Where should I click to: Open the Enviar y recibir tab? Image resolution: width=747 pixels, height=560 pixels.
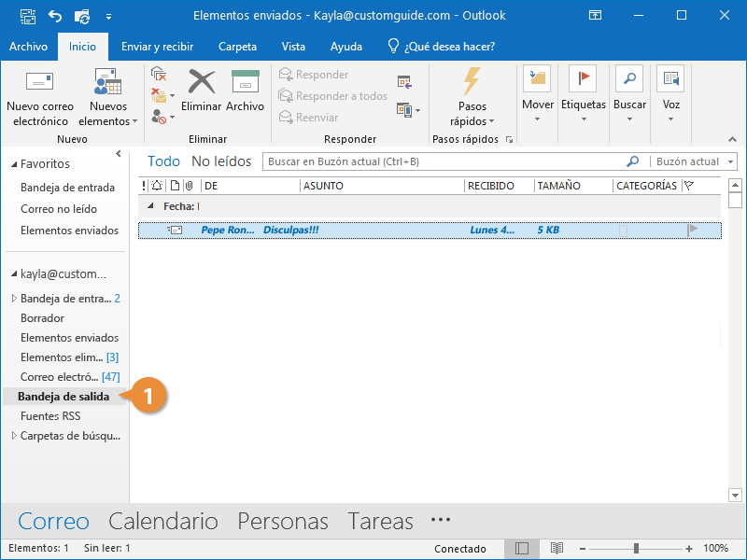pyautogui.click(x=157, y=47)
